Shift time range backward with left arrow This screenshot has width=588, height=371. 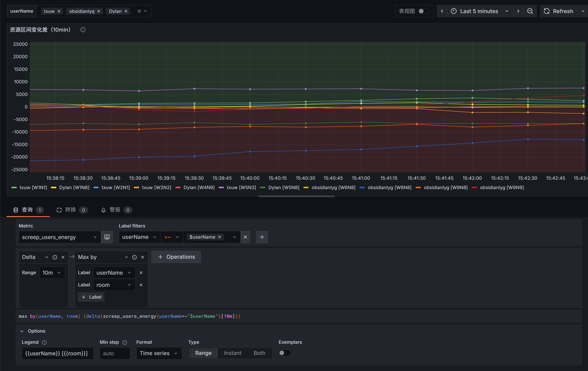click(442, 11)
